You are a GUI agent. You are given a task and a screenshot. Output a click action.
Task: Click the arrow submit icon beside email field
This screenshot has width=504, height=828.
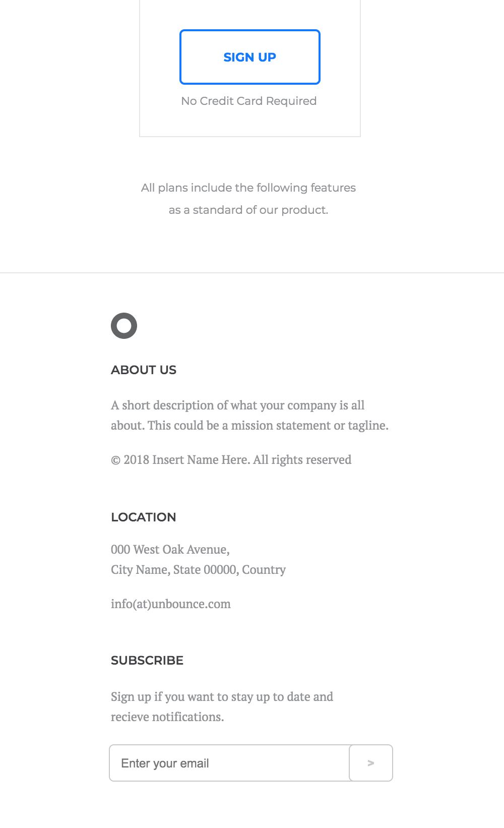point(370,763)
